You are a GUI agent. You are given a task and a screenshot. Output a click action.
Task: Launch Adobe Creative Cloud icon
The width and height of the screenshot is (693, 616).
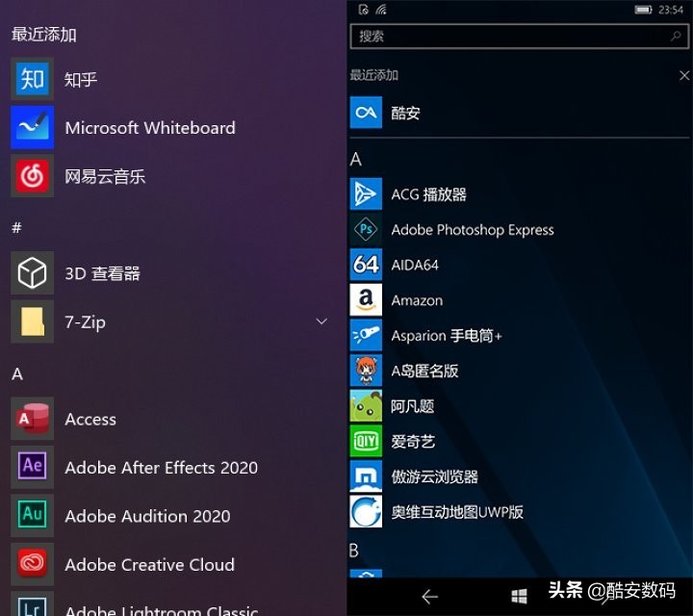tap(33, 564)
